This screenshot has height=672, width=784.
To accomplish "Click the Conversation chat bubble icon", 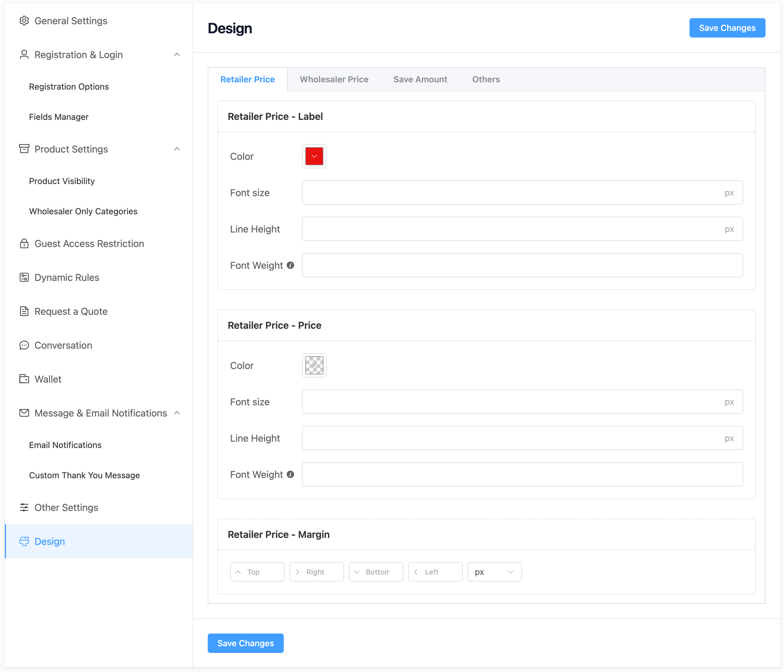I will [24, 345].
